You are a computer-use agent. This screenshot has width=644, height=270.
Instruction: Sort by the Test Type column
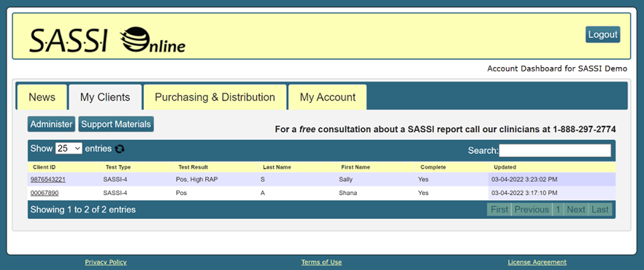tap(137, 167)
